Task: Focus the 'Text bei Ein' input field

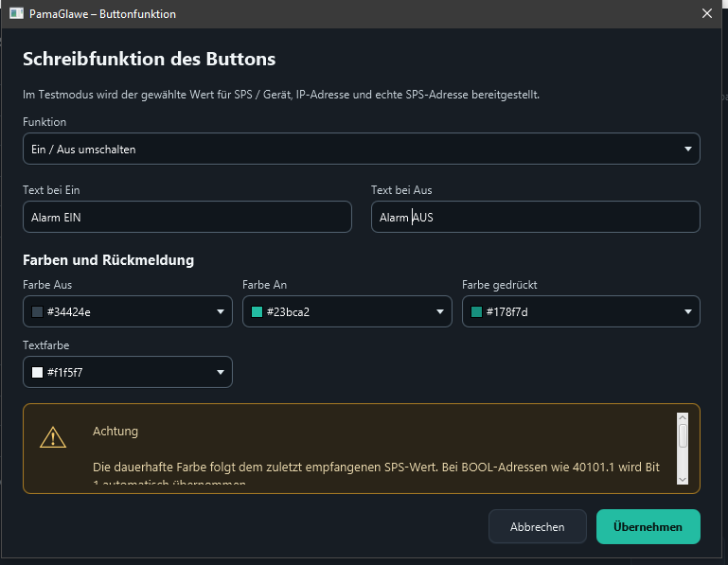Action: click(187, 217)
